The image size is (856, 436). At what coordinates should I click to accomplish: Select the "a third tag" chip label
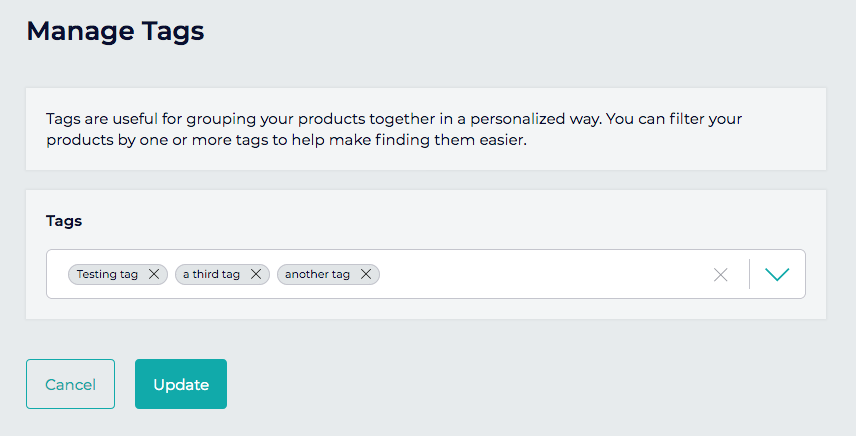point(211,274)
